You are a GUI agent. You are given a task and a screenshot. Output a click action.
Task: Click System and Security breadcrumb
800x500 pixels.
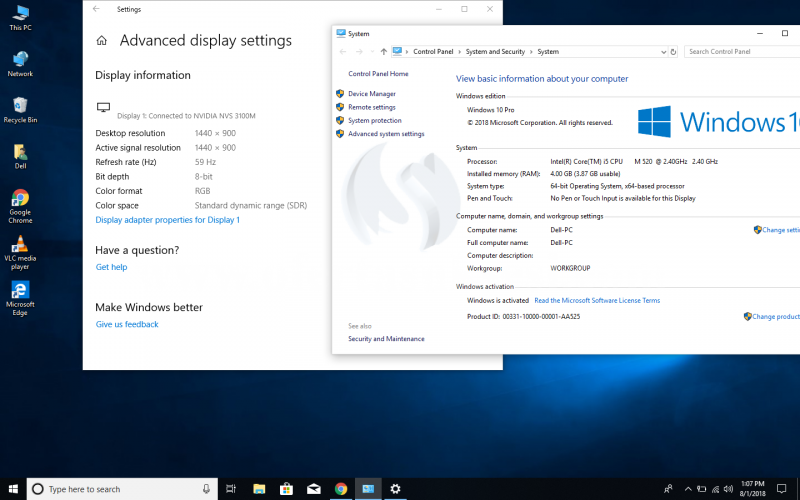coord(495,52)
